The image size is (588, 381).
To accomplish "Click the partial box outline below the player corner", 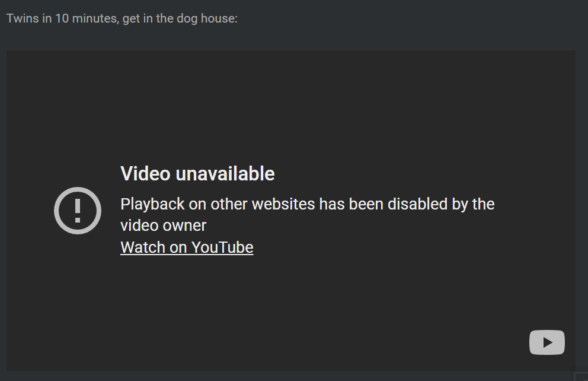I will (x=581, y=376).
